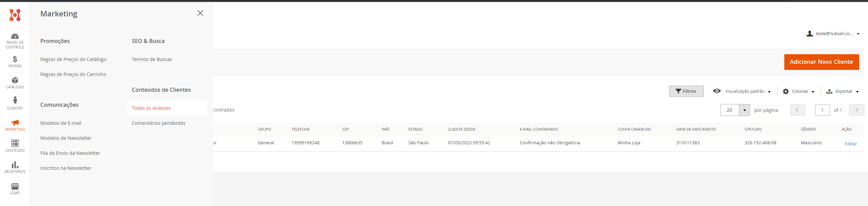This screenshot has width=868, height=206.
Task: Close the Marketing menu panel
Action: tap(200, 13)
